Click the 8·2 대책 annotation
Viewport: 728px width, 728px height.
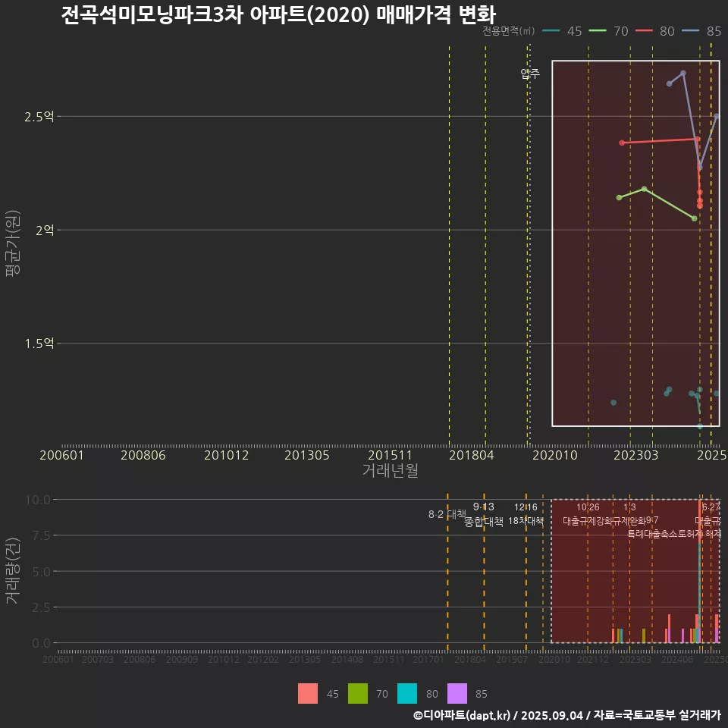pyautogui.click(x=447, y=514)
